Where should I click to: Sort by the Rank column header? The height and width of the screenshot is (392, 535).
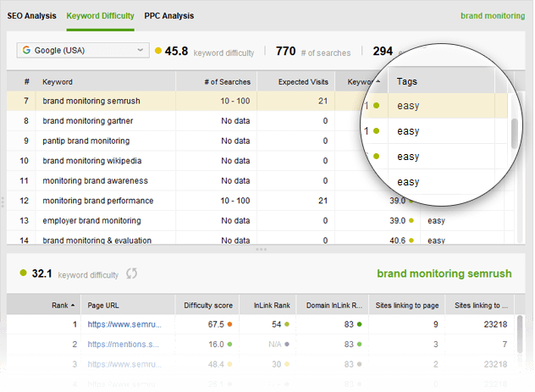pos(64,304)
